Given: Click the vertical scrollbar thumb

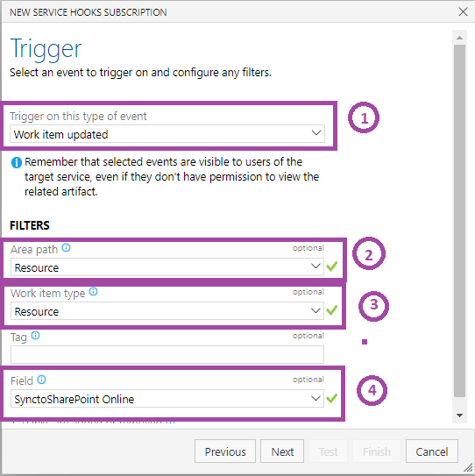Looking at the screenshot, I should (x=459, y=221).
